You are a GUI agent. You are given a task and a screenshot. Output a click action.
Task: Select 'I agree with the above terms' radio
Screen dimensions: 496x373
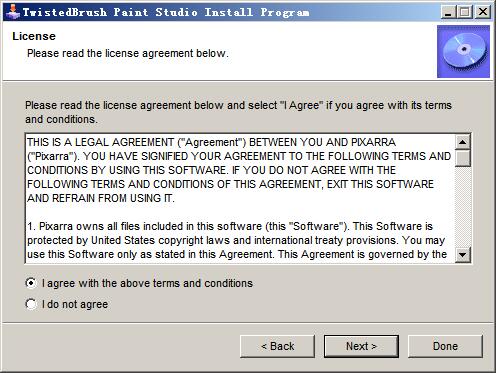click(x=31, y=283)
